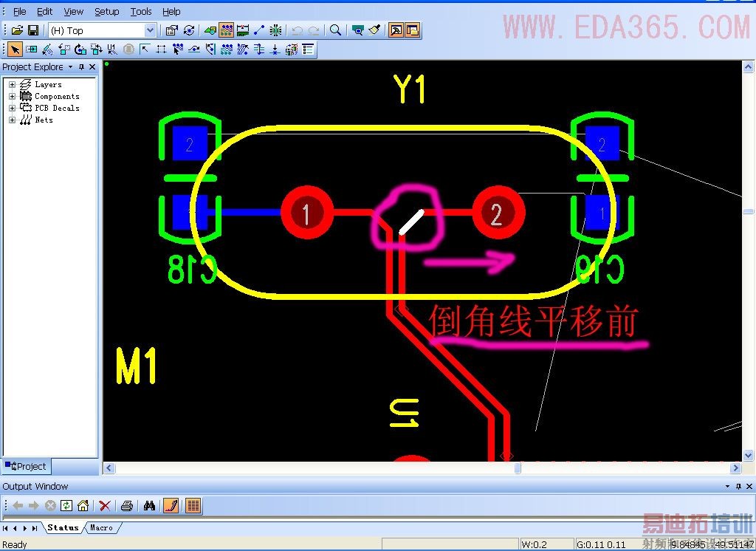Toggle the Output Window button
Image resolution: width=756 pixels, height=551 pixels.
click(x=396, y=30)
